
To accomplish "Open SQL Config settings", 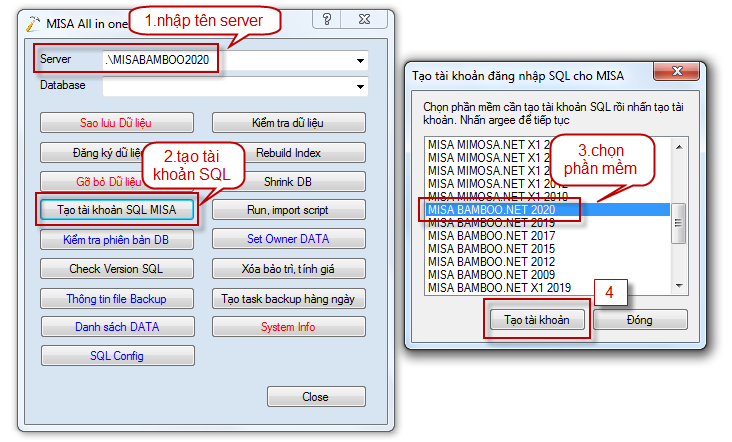I will (x=118, y=356).
